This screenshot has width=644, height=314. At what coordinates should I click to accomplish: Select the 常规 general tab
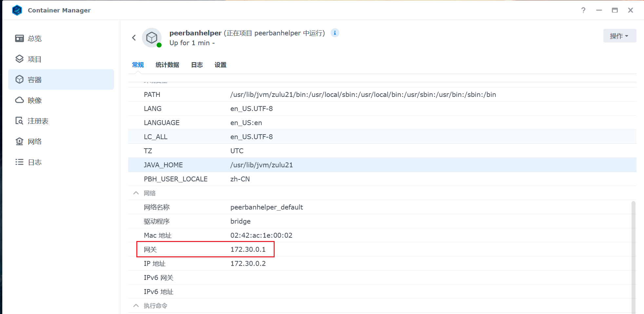(138, 65)
